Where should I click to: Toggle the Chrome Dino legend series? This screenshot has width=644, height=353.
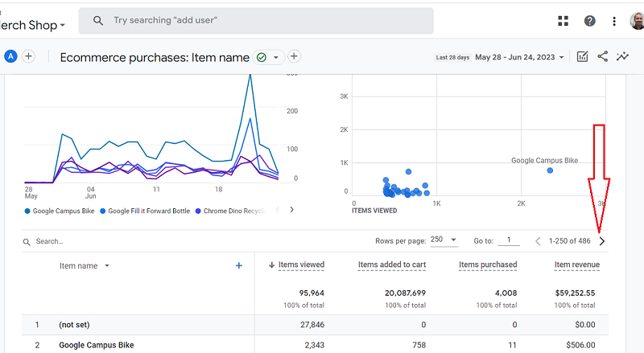(233, 211)
